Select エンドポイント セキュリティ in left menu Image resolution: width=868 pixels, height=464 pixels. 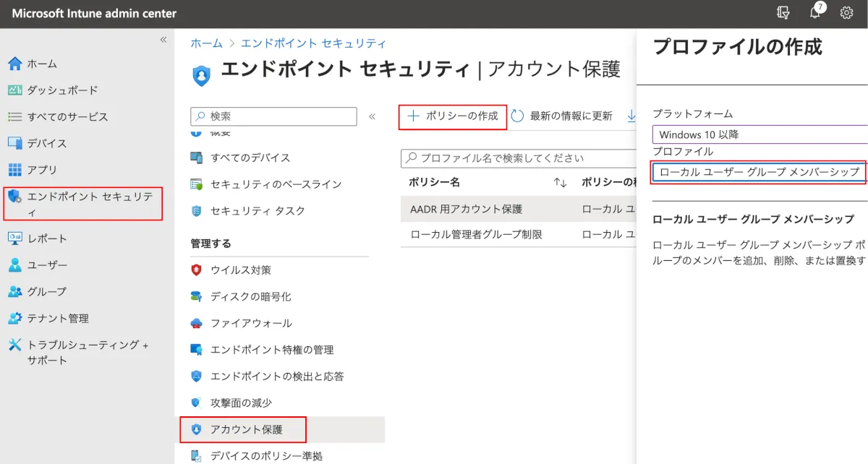tap(83, 204)
